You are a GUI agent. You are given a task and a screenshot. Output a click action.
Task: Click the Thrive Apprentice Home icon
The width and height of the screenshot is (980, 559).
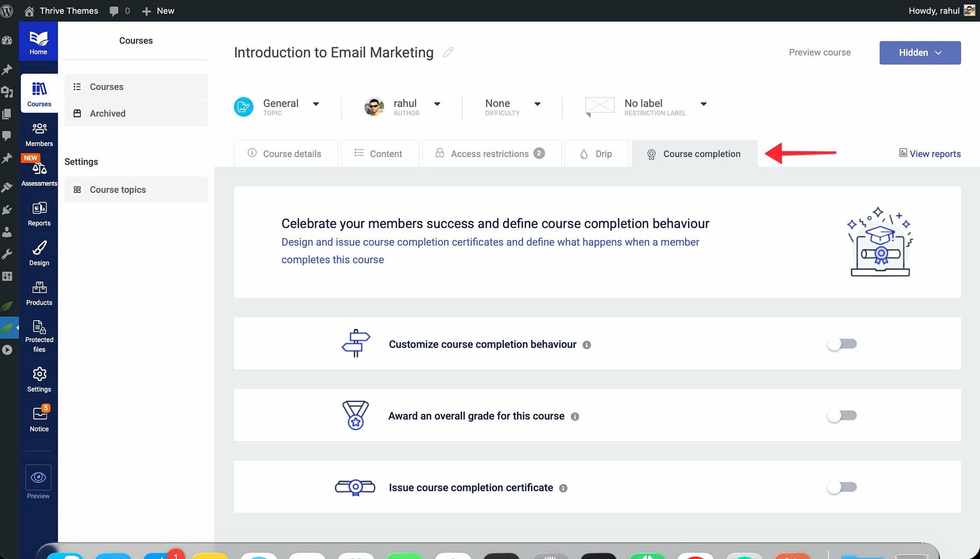pos(38,42)
